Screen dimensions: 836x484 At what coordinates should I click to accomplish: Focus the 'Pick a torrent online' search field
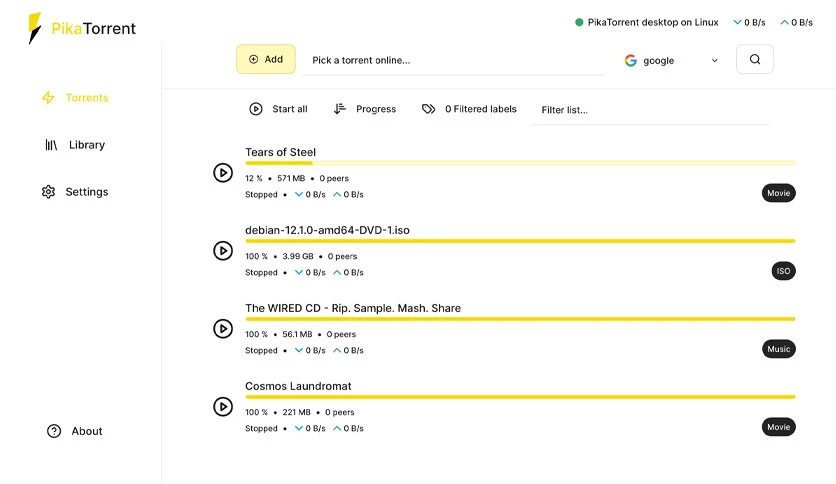(x=453, y=60)
